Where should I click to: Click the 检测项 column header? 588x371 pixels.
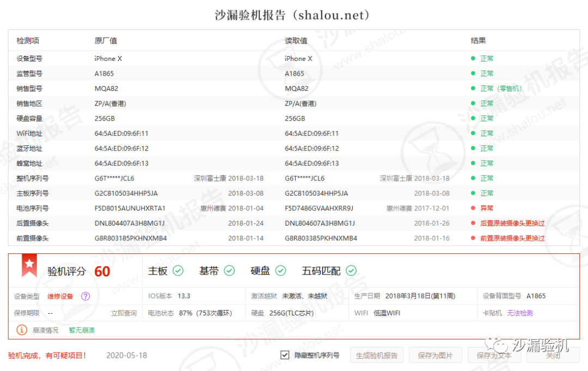coord(28,40)
